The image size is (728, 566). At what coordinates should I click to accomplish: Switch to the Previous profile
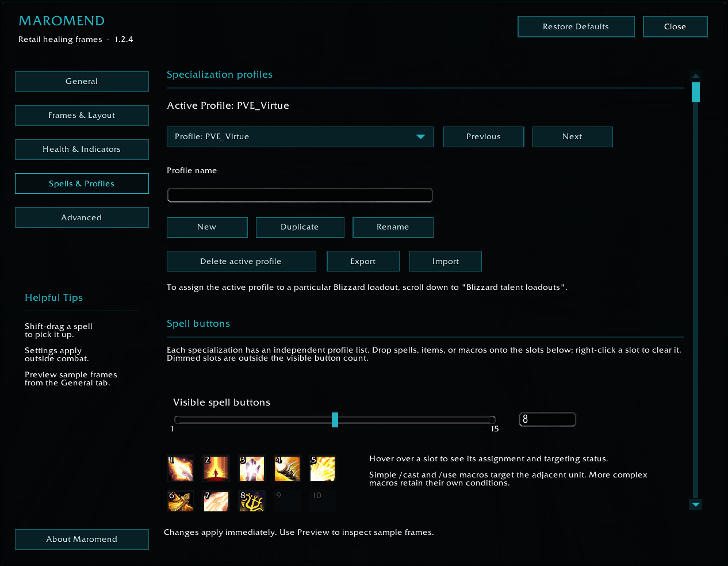point(484,137)
